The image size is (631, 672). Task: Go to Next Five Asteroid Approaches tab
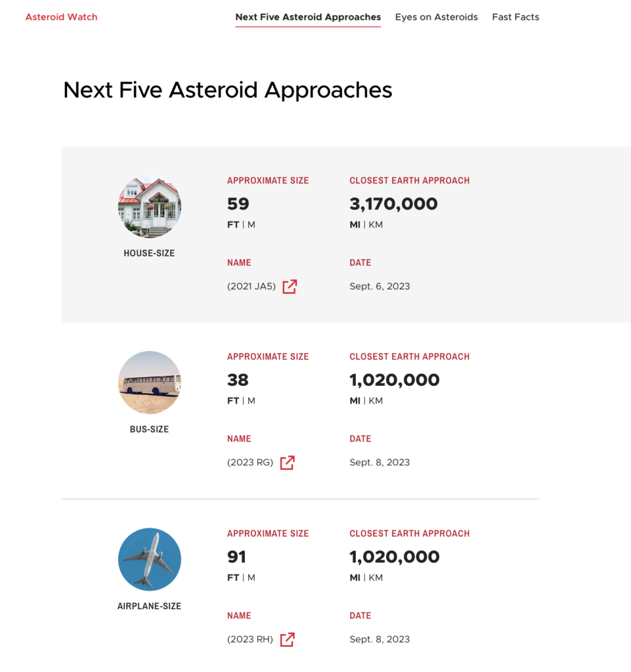308,17
